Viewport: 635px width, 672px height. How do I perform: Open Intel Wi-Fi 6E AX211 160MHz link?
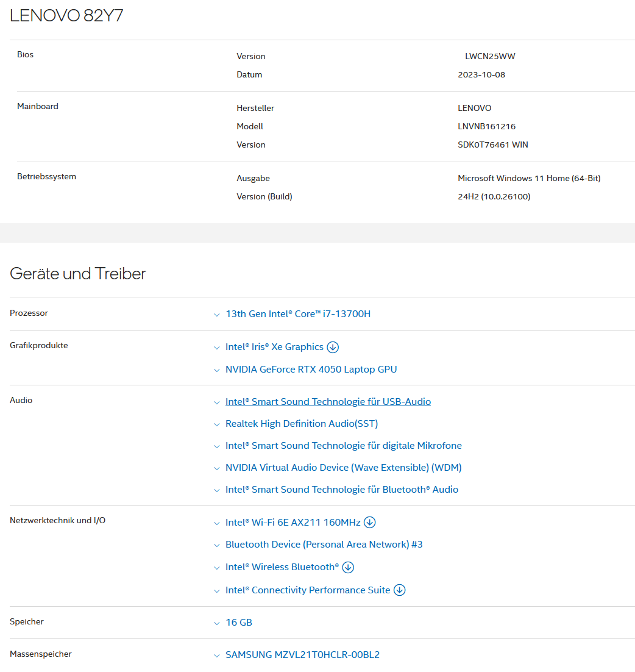click(293, 523)
